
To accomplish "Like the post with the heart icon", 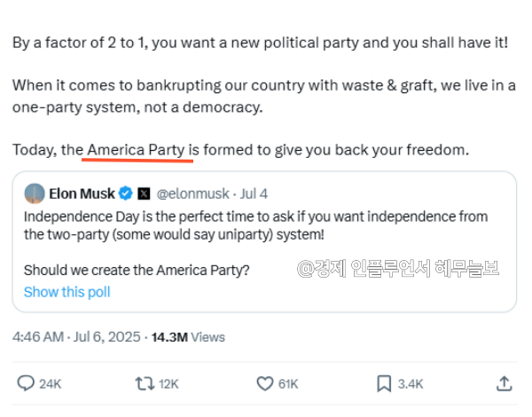I will [264, 383].
